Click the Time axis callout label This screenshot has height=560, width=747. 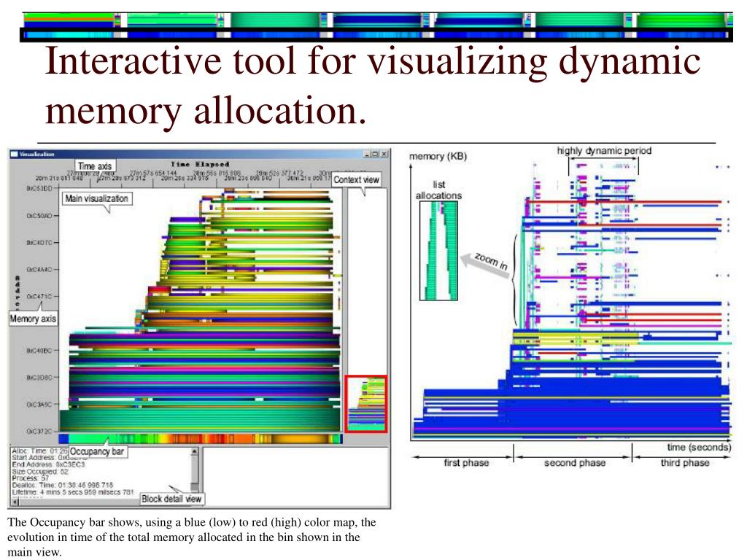coord(96,166)
